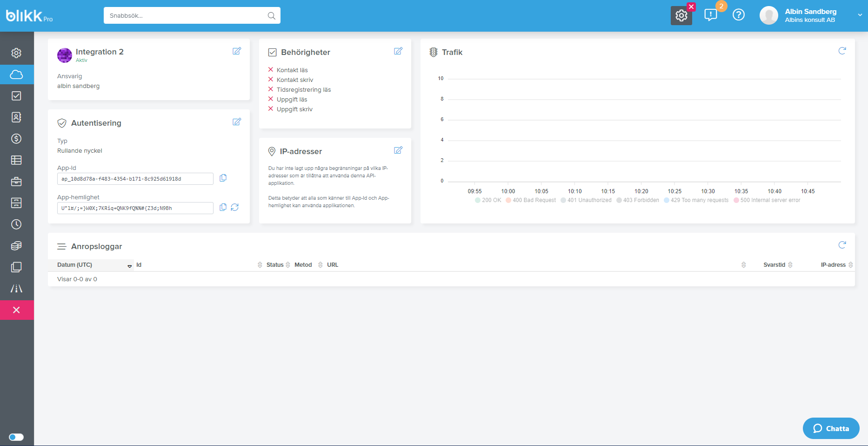The width and height of the screenshot is (868, 446).
Task: Open the help question mark icon
Action: [739, 15]
